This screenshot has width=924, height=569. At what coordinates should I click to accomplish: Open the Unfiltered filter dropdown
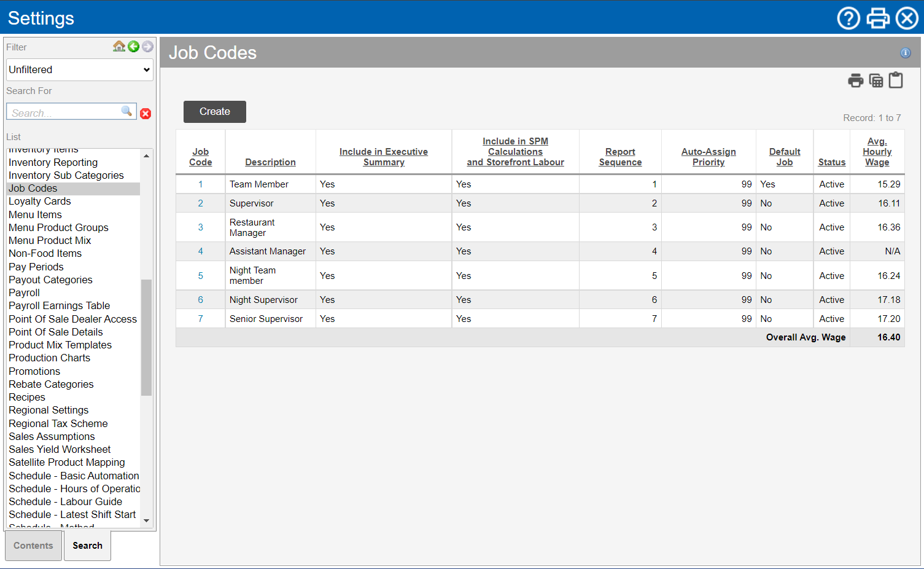tap(79, 69)
